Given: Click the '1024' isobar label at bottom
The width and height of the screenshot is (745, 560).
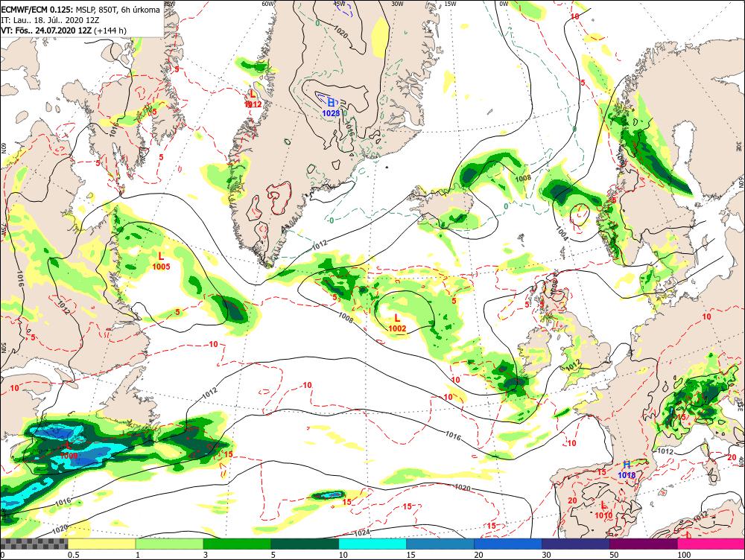Looking at the screenshot, I should coord(362,533).
